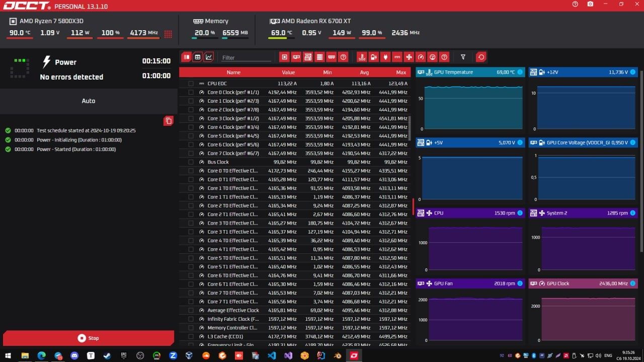The image size is (644, 362).
Task: Focus the Filter text field
Action: point(246,57)
